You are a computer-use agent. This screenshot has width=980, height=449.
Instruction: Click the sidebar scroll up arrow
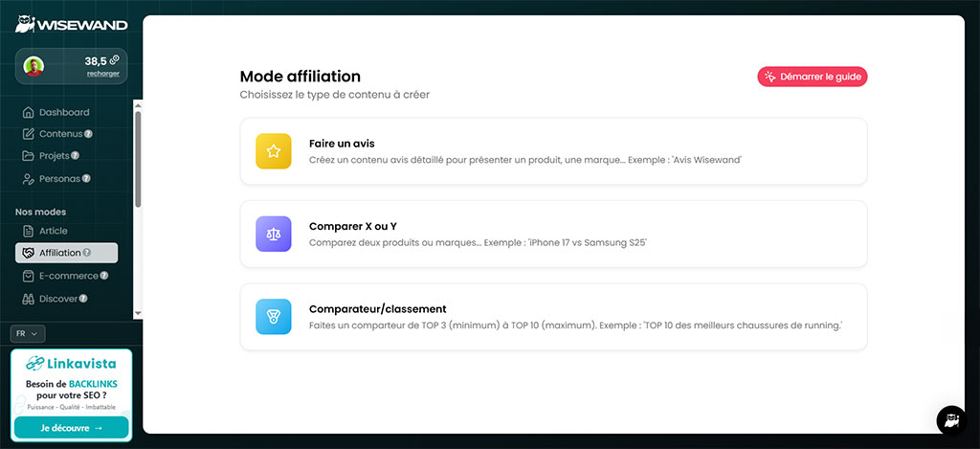(138, 105)
